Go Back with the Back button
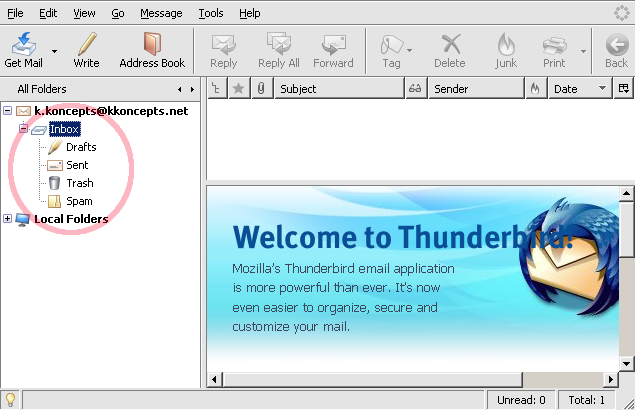 (x=616, y=51)
